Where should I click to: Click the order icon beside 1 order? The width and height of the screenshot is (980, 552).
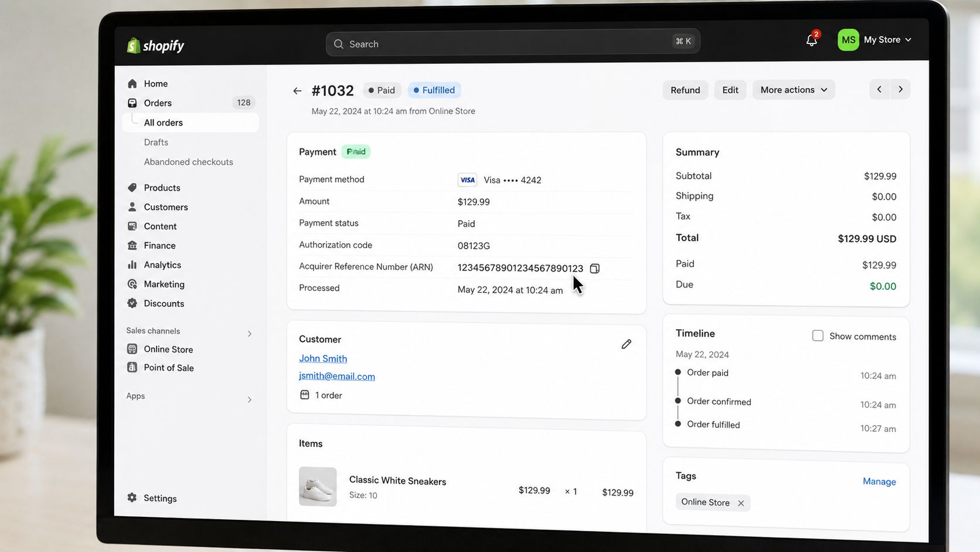click(x=305, y=395)
